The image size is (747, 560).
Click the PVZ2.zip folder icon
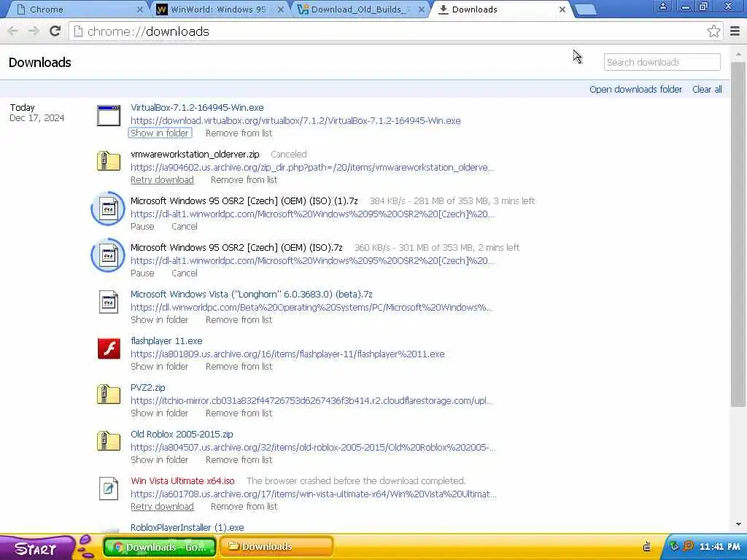coord(109,394)
